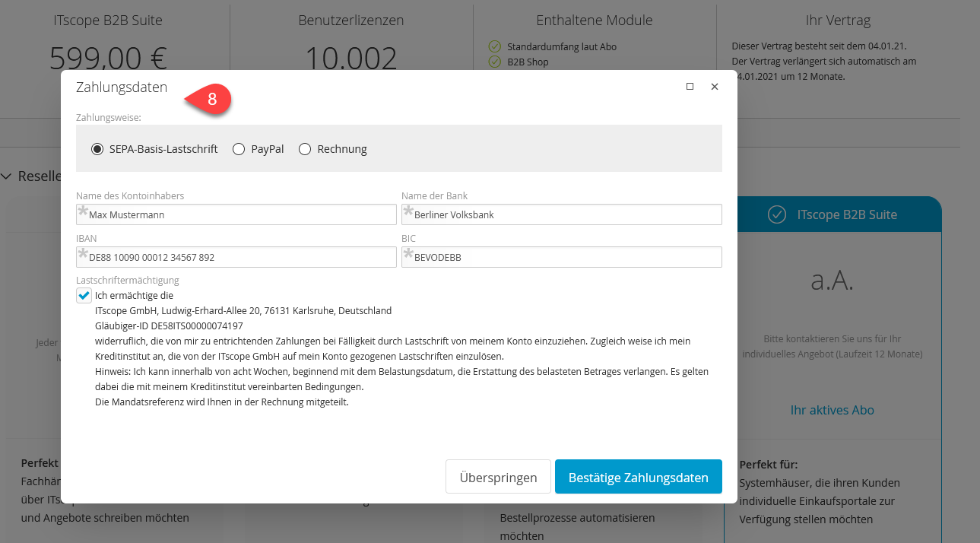Click the Zahlungsdaten dialog title
The width and height of the screenshot is (980, 543).
coord(122,87)
